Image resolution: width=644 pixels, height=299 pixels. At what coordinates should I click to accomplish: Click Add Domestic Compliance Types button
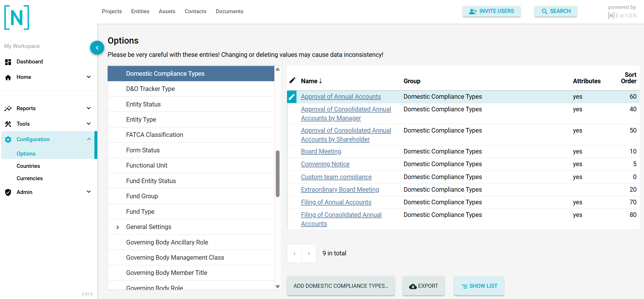[x=341, y=286]
